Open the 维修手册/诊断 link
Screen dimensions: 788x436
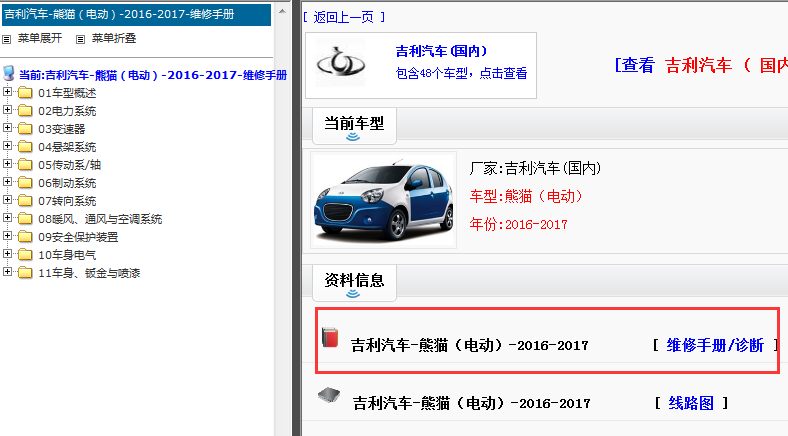tap(715, 345)
